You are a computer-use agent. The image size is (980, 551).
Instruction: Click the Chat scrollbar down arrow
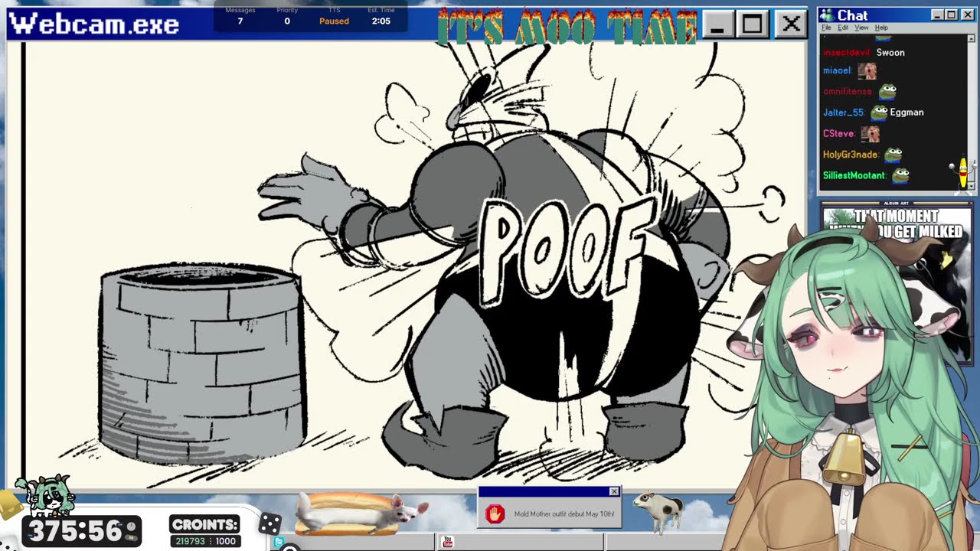[971, 186]
